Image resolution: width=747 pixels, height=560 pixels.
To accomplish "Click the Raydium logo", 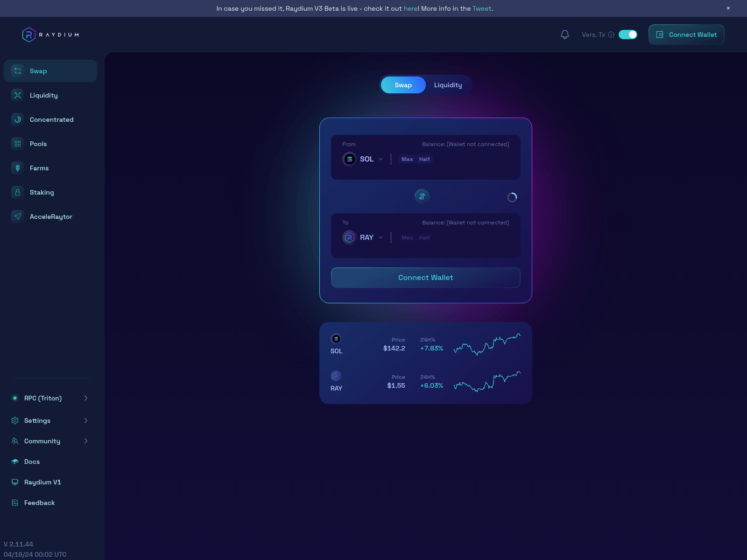I will point(50,35).
